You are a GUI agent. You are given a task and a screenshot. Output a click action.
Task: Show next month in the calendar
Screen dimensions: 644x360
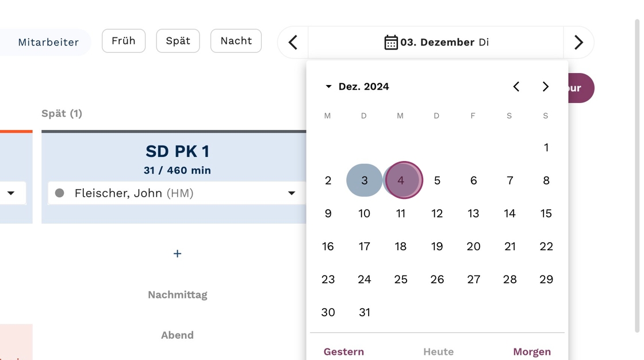click(x=546, y=87)
